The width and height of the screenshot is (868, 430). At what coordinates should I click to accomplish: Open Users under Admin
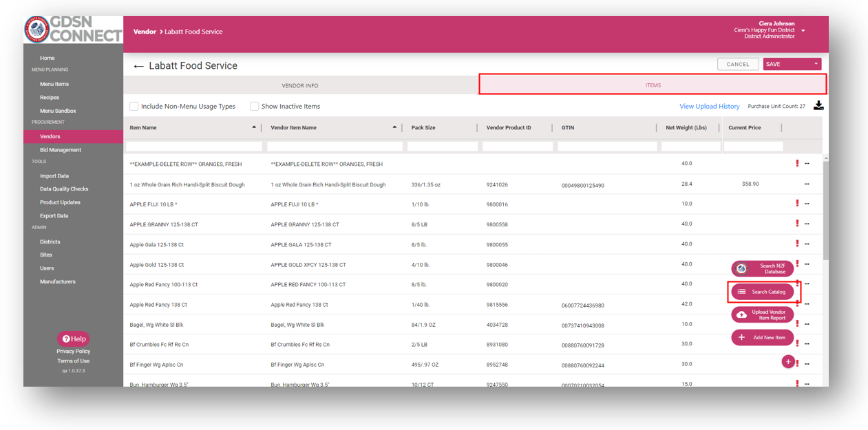pos(47,268)
